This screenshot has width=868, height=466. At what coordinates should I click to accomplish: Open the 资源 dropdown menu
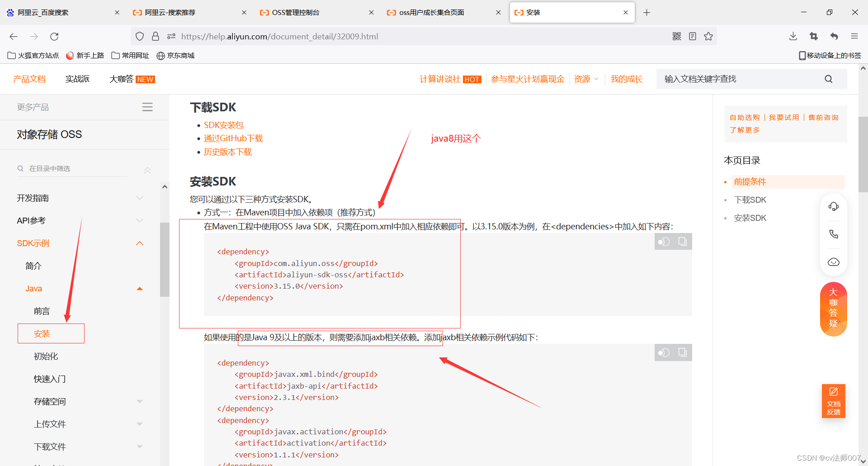pyautogui.click(x=586, y=79)
